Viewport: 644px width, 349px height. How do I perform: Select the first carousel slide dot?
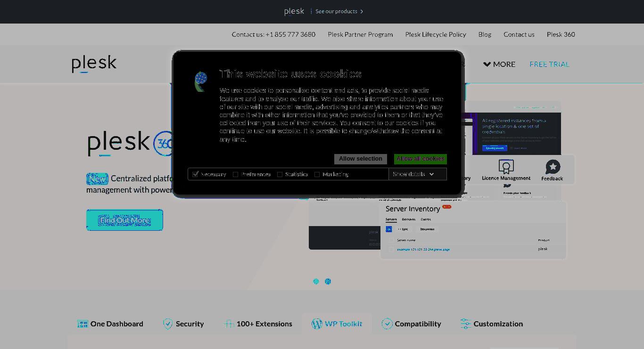(316, 281)
